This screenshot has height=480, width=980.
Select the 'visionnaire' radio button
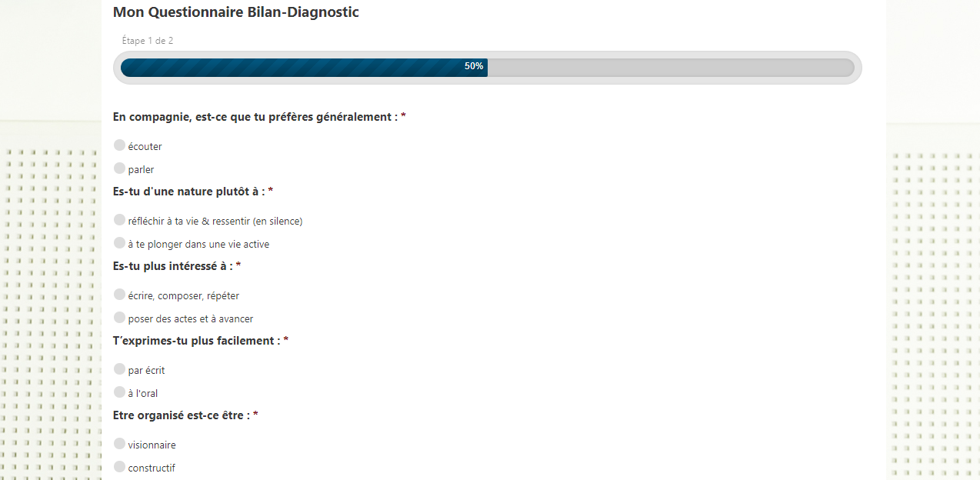pyautogui.click(x=119, y=444)
